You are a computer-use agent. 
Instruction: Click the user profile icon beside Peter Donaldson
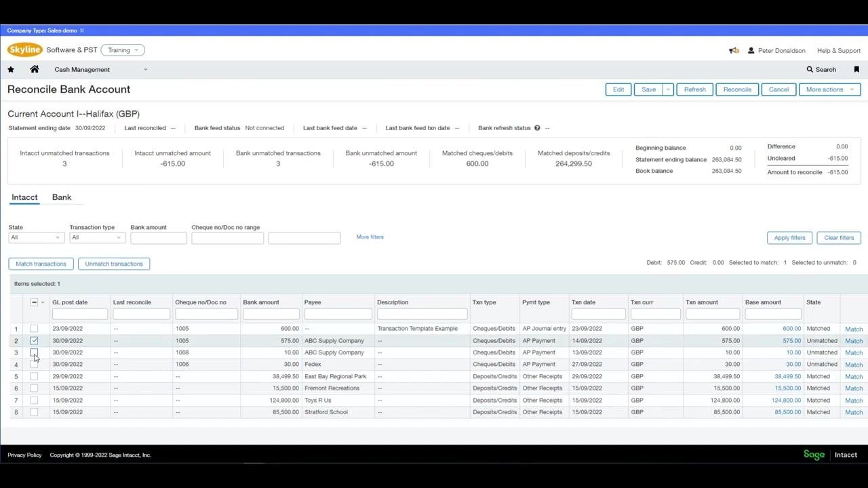(x=751, y=50)
